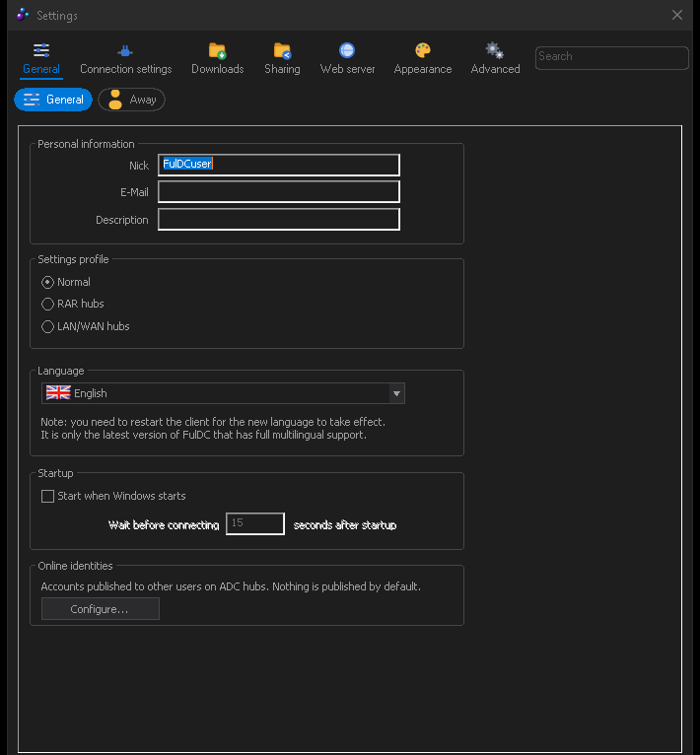The height and width of the screenshot is (755, 700).
Task: Switch to the Appearance tab label
Action: pos(423,69)
